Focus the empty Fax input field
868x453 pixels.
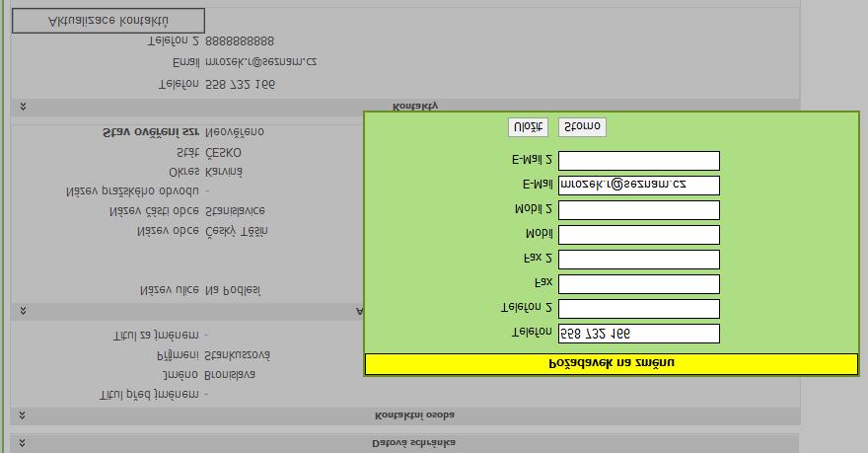(x=639, y=284)
